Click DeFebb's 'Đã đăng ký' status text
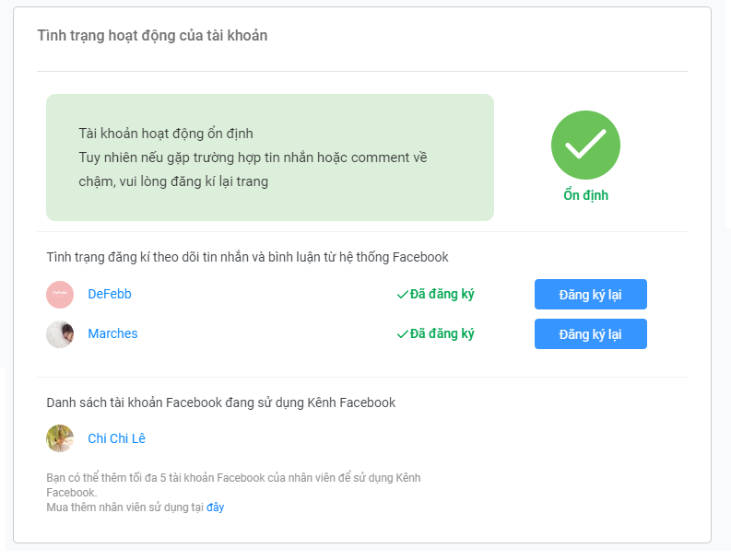This screenshot has width=731, height=560. (442, 295)
